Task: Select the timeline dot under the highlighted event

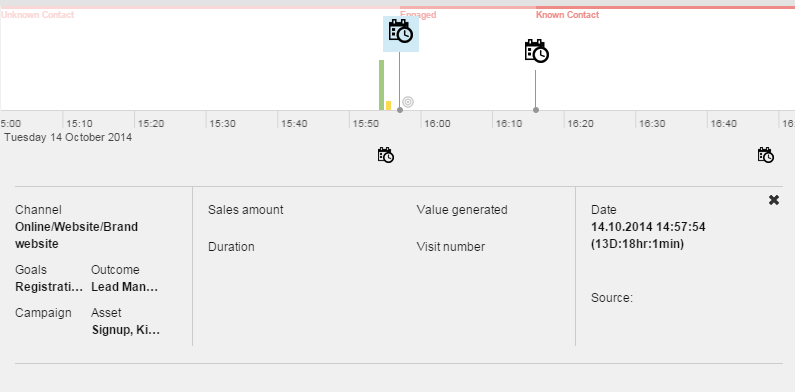Action: pyautogui.click(x=400, y=110)
